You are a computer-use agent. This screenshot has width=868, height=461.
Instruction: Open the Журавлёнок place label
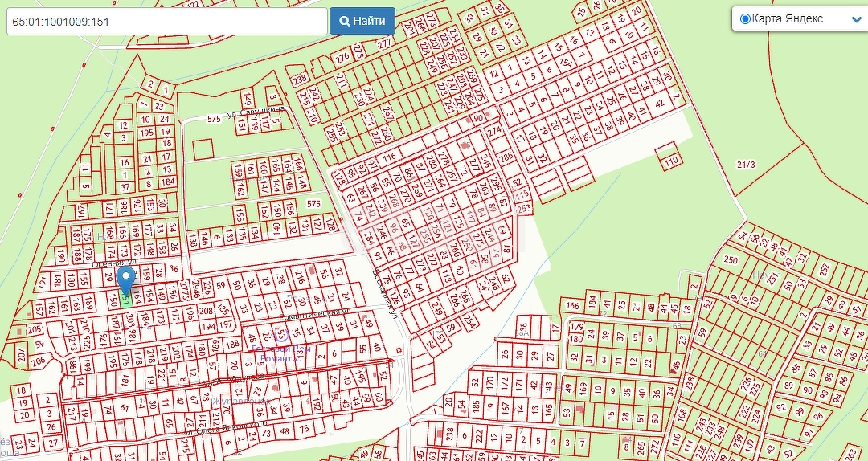(x=240, y=399)
